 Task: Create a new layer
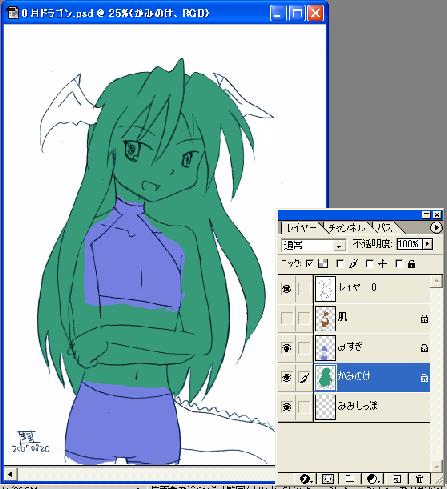397,479
